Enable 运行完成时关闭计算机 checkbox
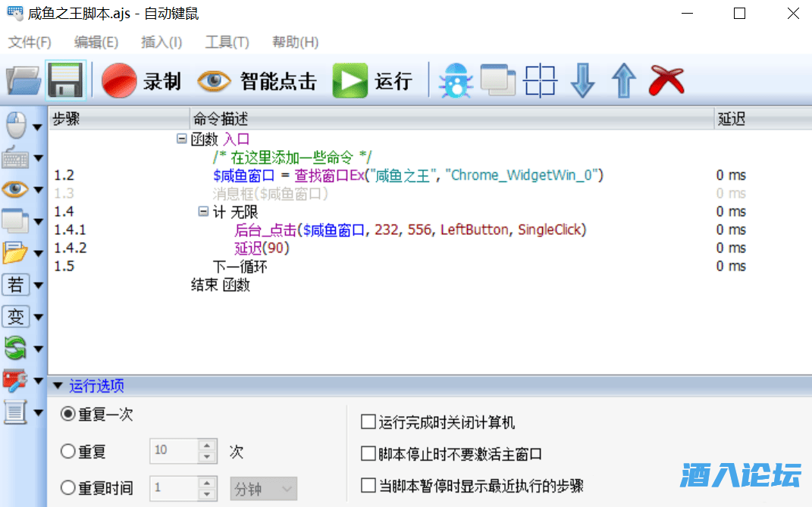The width and height of the screenshot is (812, 507). 368,421
